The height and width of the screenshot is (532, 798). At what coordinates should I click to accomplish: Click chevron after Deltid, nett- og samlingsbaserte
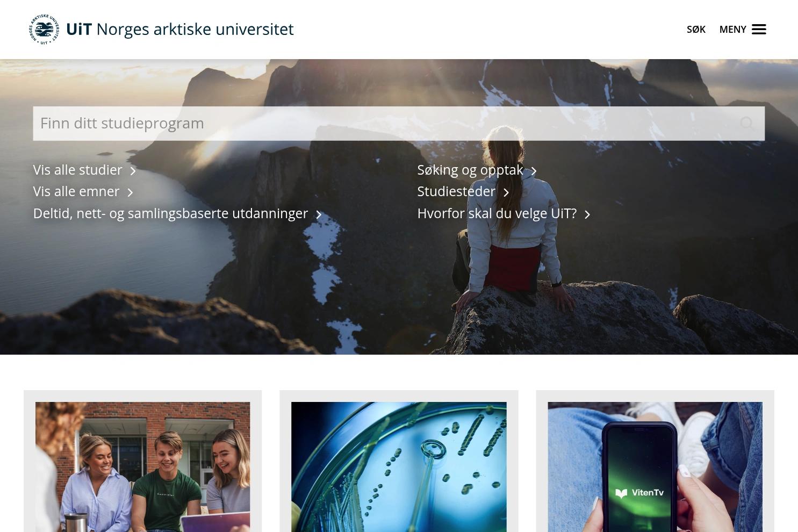[x=319, y=214]
